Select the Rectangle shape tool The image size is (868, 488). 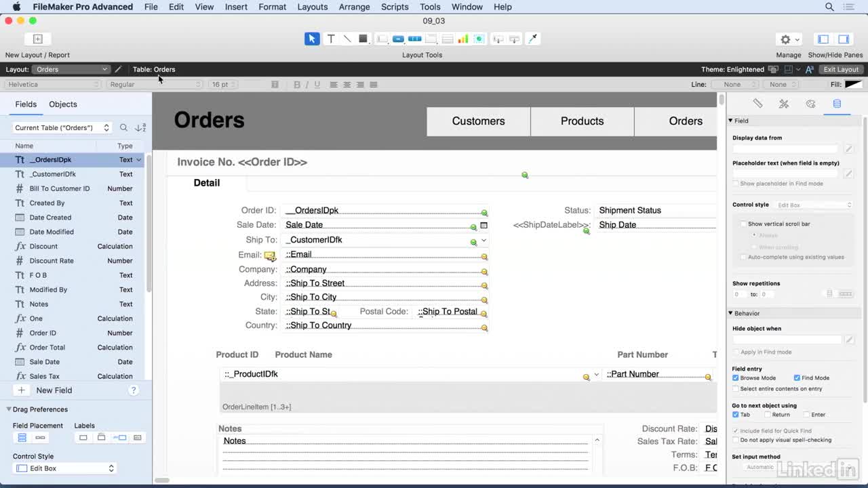[363, 39]
